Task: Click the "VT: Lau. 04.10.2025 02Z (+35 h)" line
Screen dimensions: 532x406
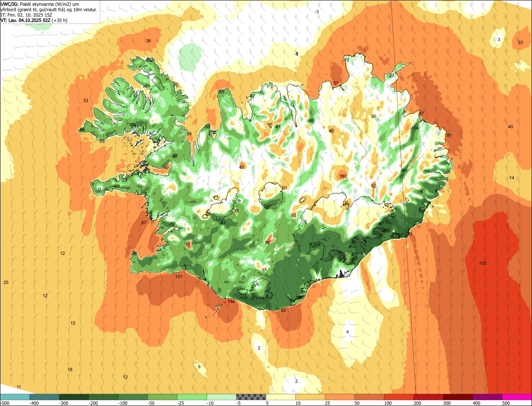Action: point(34,20)
